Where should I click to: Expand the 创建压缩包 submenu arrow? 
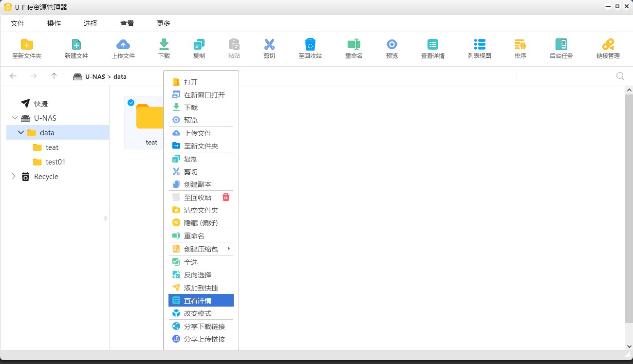tap(228, 249)
